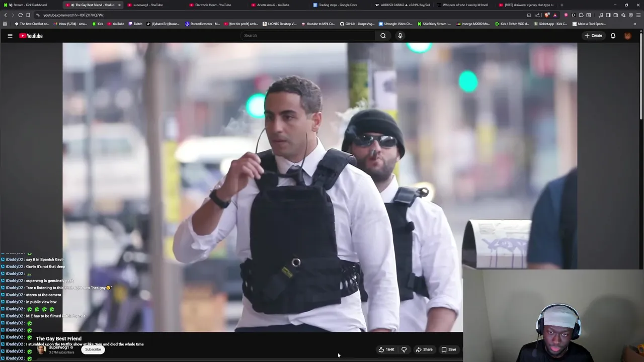
Task: Open 'The best ChatBot' bookmark
Action: [32, 24]
